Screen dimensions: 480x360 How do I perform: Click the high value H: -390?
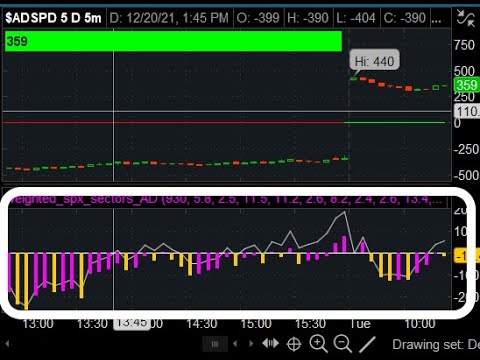click(308, 18)
